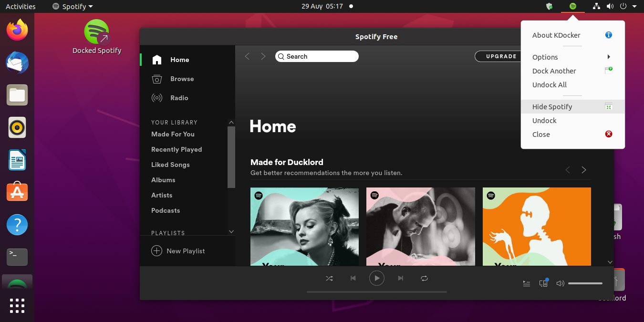644x322 pixels.
Task: Open the play queue icon
Action: [x=526, y=283]
